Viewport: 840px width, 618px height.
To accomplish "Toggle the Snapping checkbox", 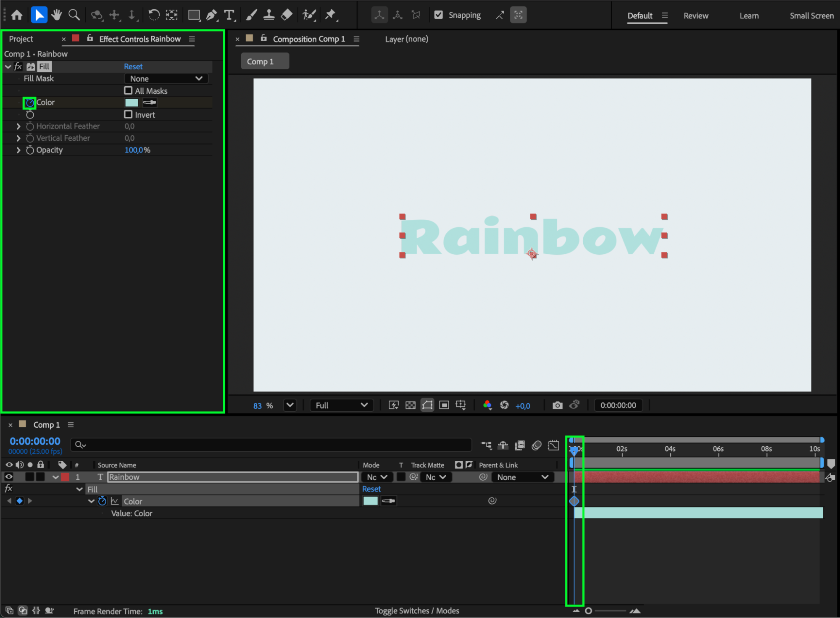I will tap(438, 15).
